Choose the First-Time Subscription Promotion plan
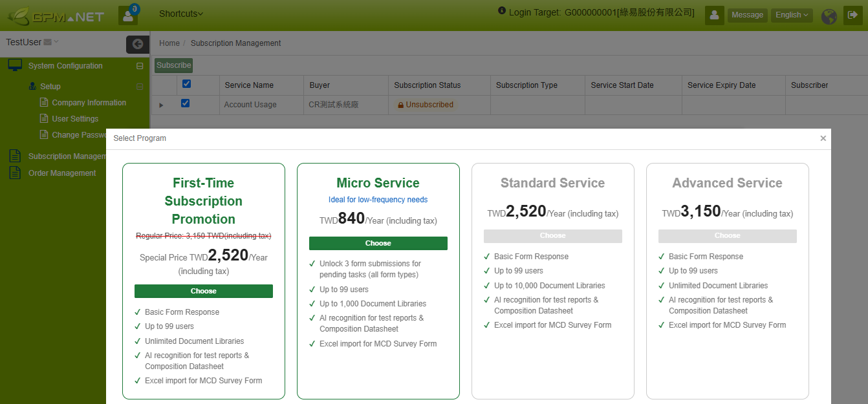This screenshot has height=404, width=868. click(x=204, y=292)
